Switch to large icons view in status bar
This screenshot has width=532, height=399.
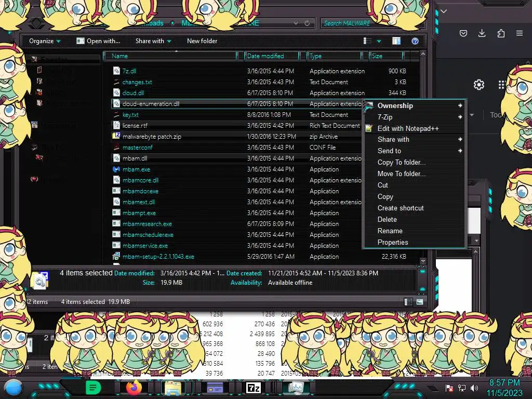[x=420, y=302]
